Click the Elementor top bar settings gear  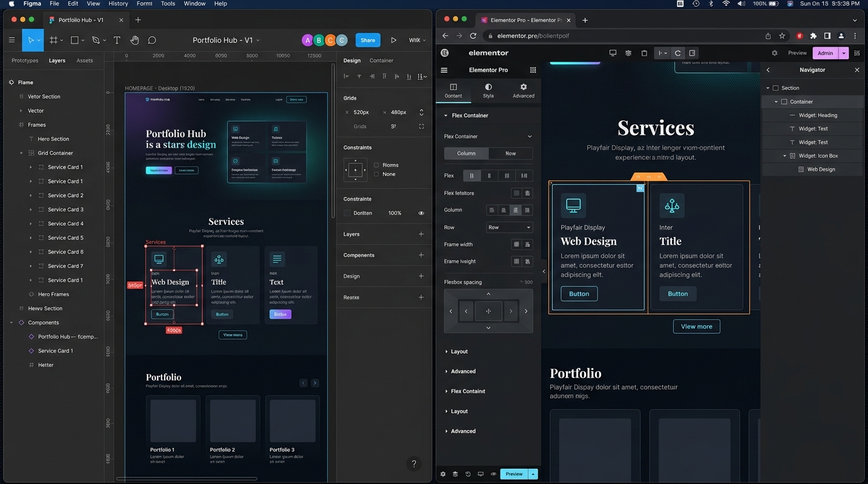pos(775,53)
